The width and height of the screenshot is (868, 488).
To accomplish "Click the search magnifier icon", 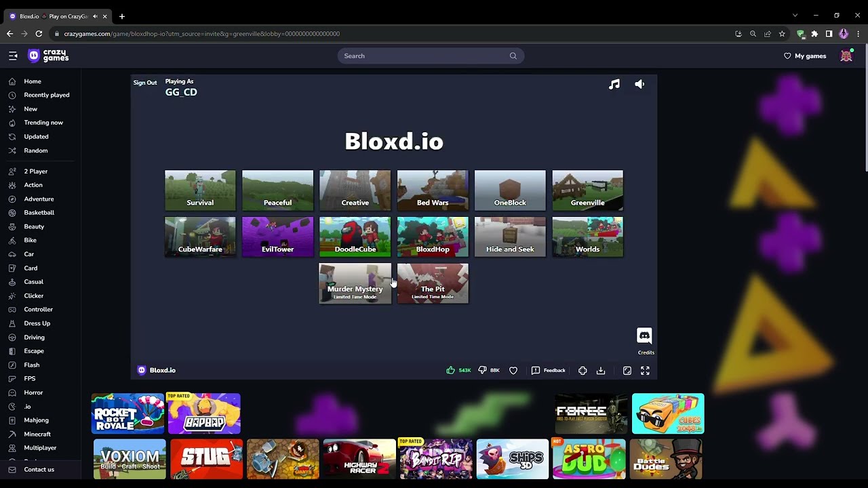I will (x=513, y=56).
